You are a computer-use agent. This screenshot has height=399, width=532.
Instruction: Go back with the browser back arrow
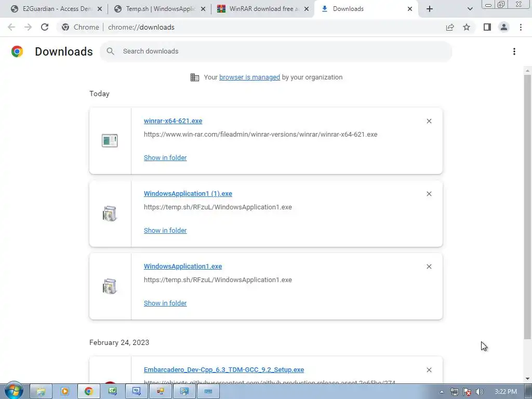tap(11, 27)
